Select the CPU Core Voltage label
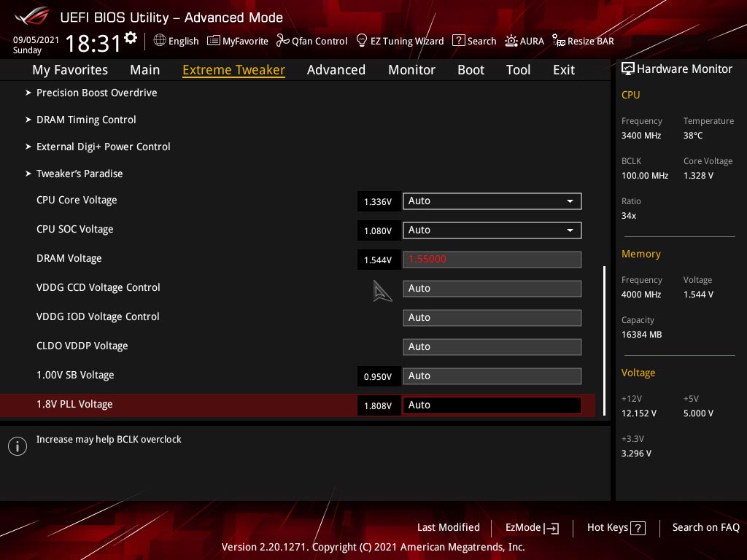 (x=77, y=200)
